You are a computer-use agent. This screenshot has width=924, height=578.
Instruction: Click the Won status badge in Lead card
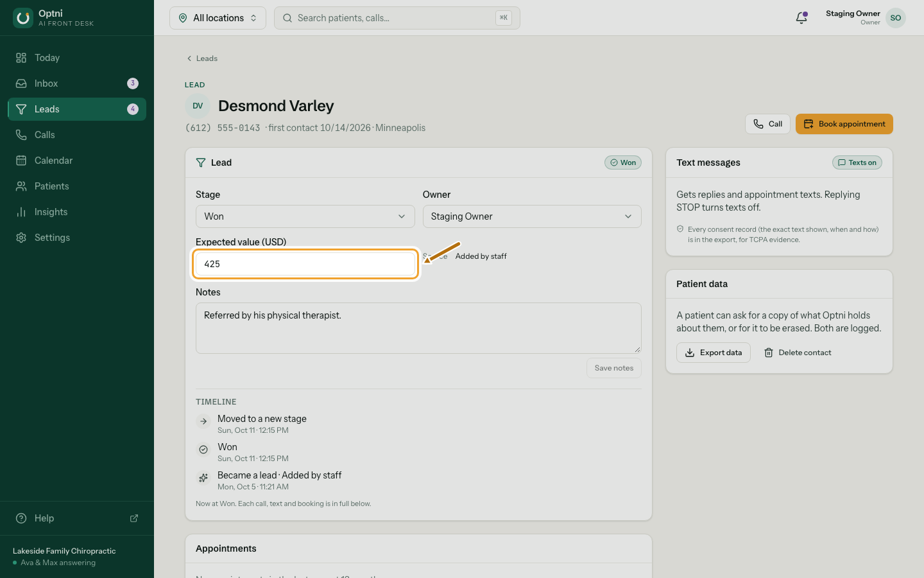pyautogui.click(x=623, y=162)
